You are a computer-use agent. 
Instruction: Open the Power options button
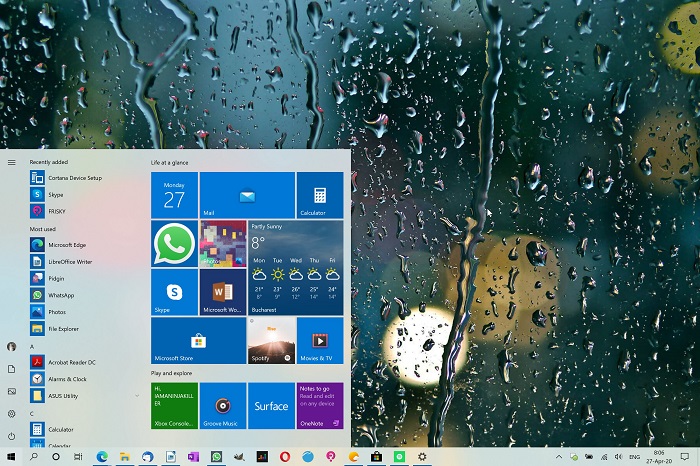point(12,436)
